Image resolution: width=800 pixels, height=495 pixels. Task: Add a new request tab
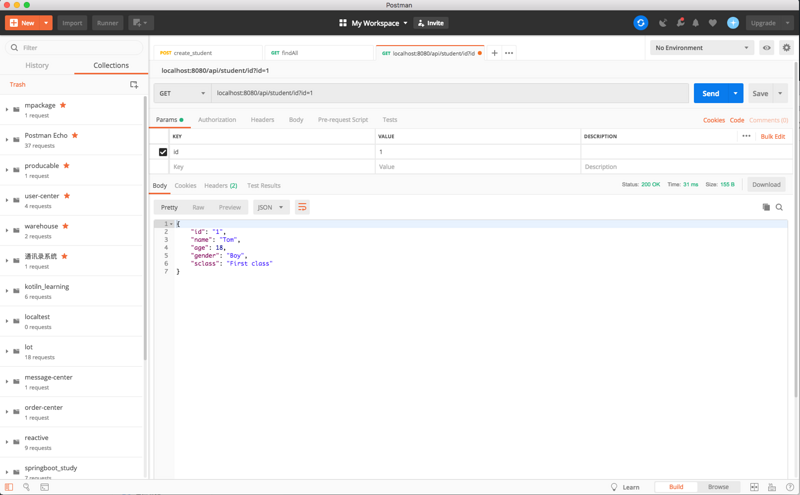(494, 53)
